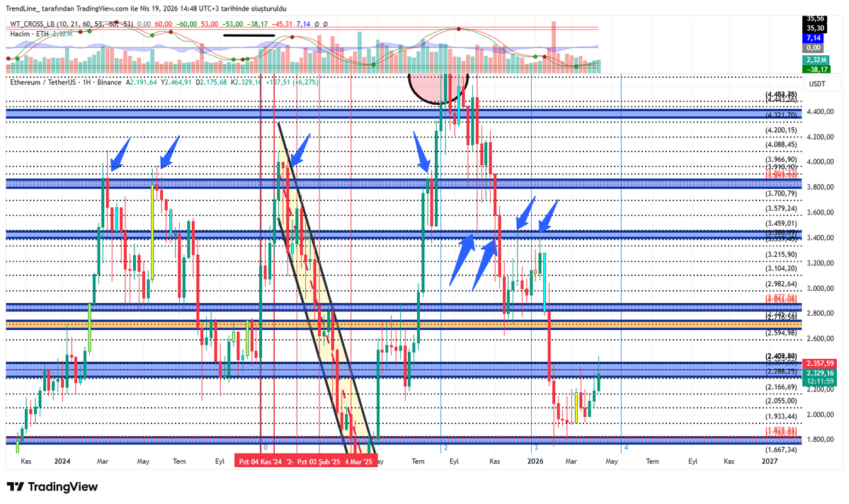Click the 4.000,00 price axis tick
Screen dimensions: 849x504
(820, 162)
